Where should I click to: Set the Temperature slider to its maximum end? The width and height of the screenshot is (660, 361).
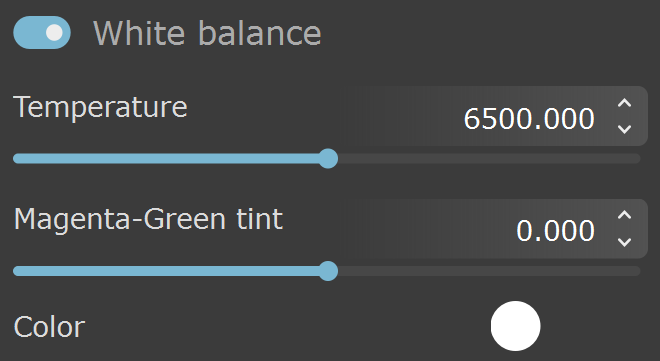[x=637, y=159]
